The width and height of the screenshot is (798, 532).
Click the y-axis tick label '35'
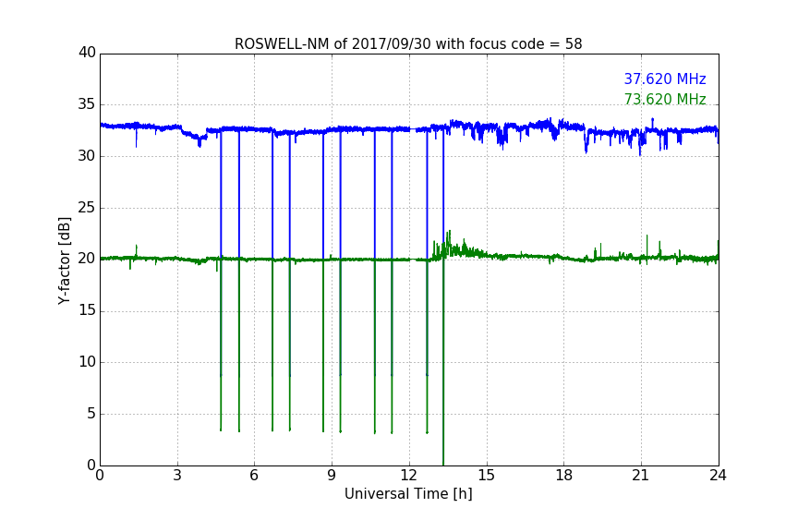(x=87, y=104)
